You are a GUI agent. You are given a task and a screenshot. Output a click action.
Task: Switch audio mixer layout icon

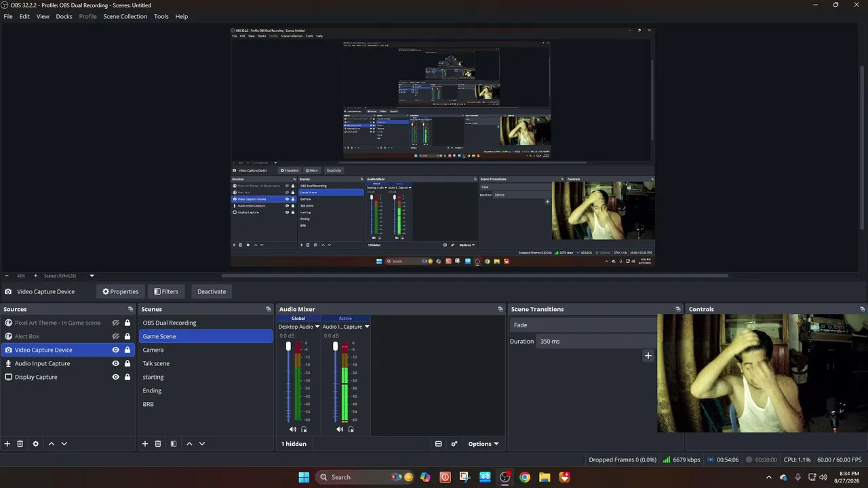pyautogui.click(x=439, y=444)
